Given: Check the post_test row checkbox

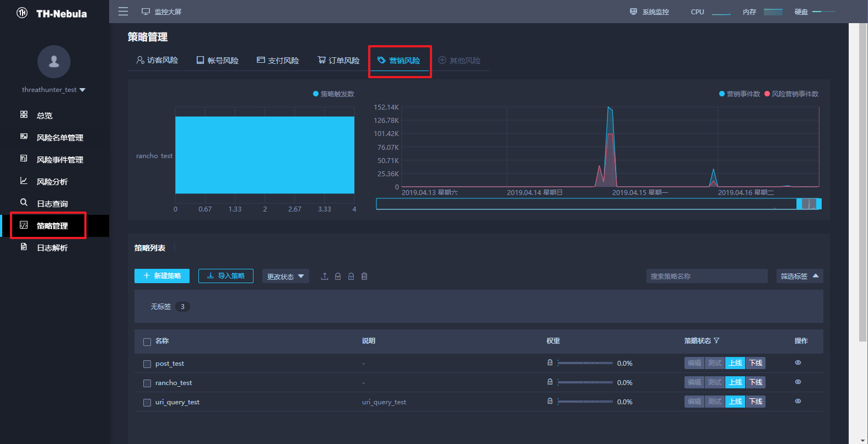Looking at the screenshot, I should click(x=147, y=364).
